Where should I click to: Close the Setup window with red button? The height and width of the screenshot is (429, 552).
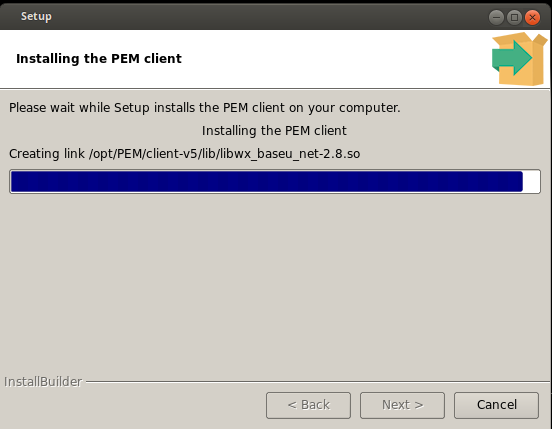tap(532, 17)
